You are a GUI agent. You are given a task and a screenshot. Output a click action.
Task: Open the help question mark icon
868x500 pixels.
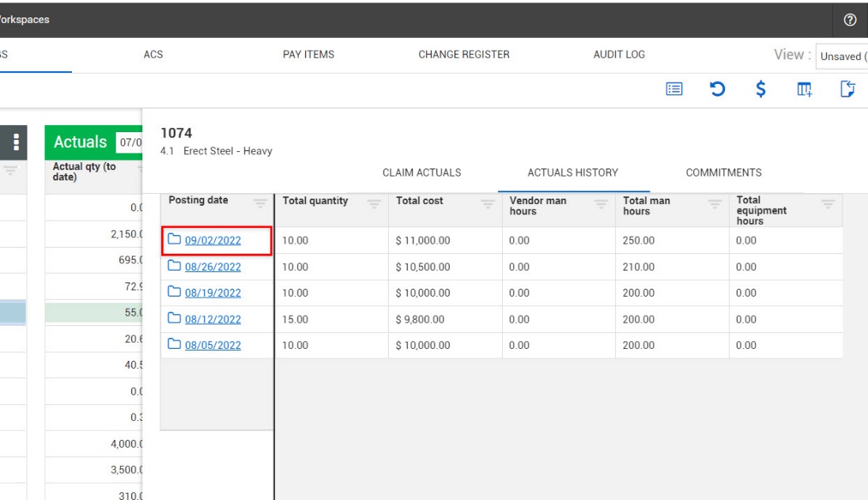851,20
